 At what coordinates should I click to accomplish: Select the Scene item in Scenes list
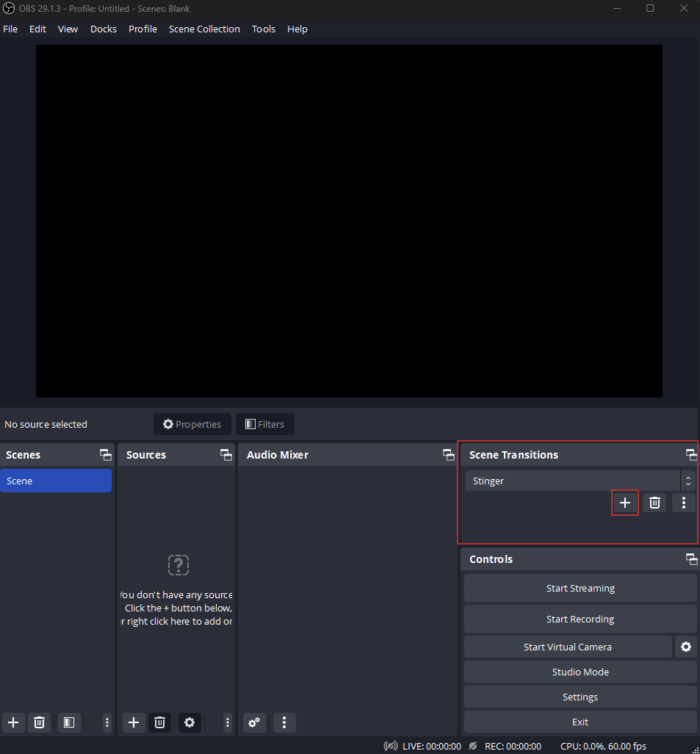[x=56, y=481]
